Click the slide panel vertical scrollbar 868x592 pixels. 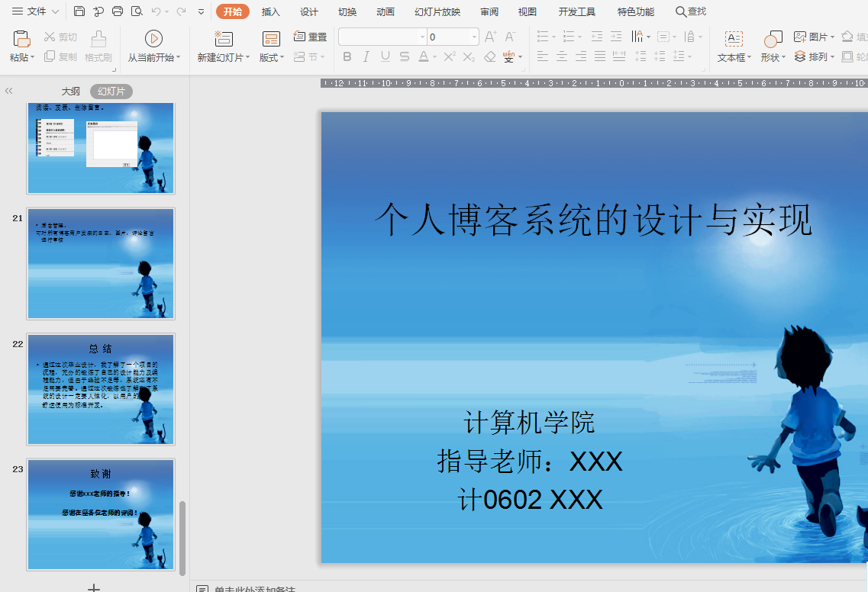(x=182, y=538)
